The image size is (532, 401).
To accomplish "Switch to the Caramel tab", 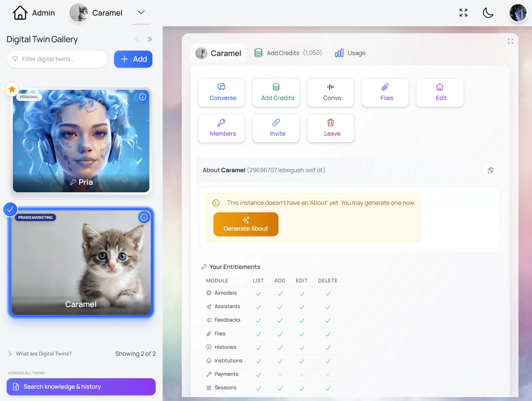I will point(218,53).
